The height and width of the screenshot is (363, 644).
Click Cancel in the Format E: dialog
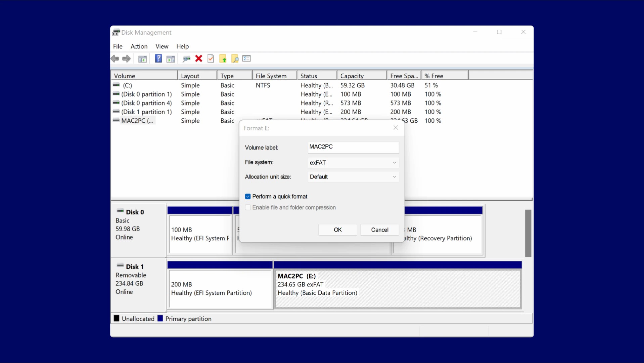[x=380, y=230]
